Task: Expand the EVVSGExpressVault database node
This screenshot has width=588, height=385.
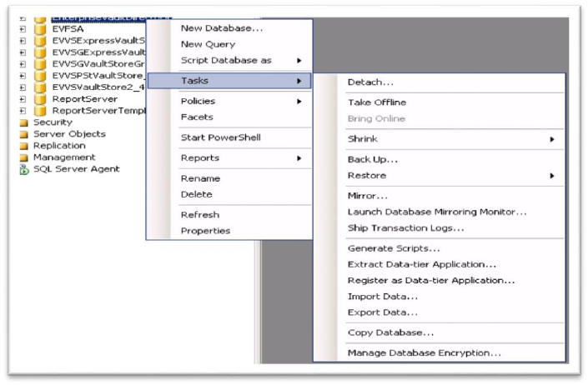Action: (x=23, y=52)
